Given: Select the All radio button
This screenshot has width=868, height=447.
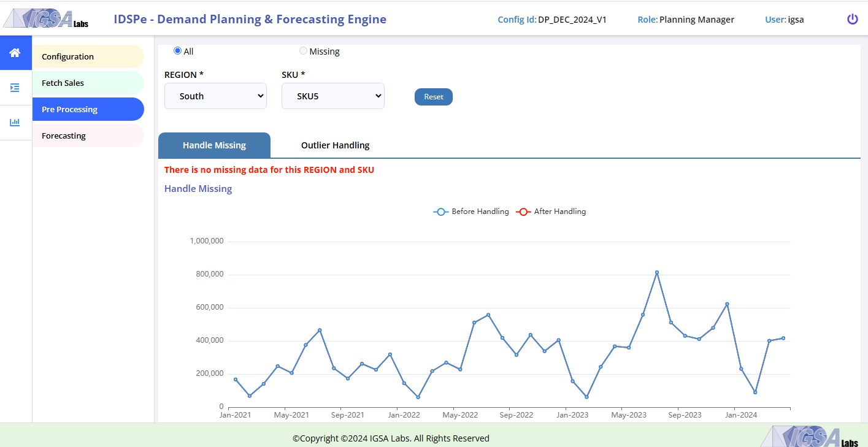Looking at the screenshot, I should (x=177, y=51).
